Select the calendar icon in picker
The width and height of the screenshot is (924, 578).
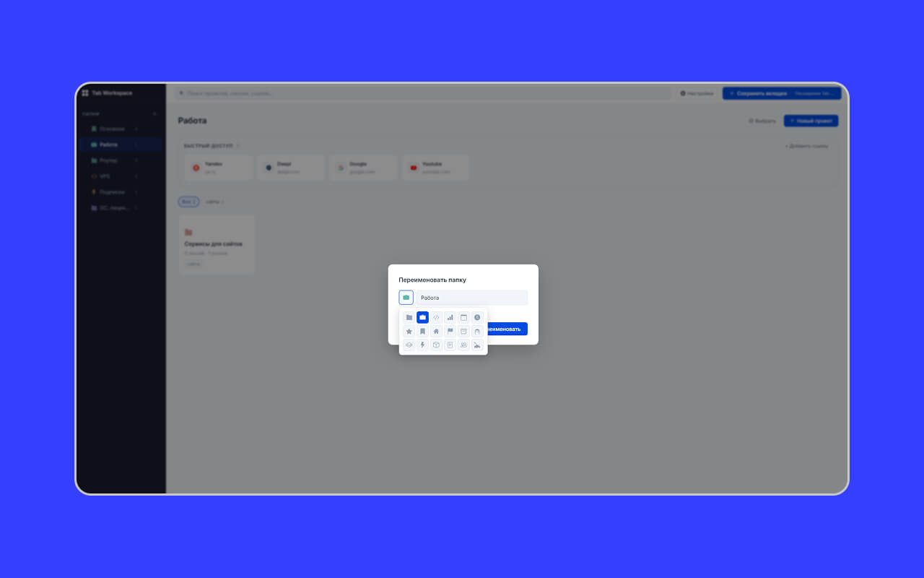463,317
